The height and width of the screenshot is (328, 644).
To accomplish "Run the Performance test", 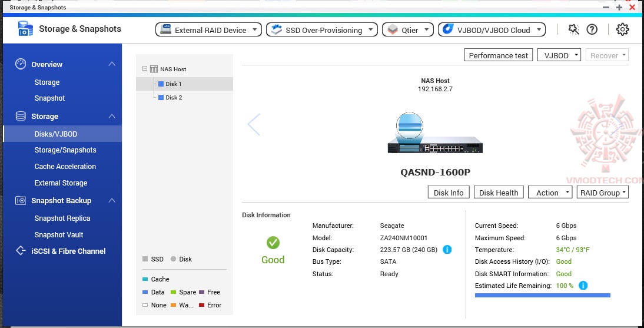I will [498, 55].
